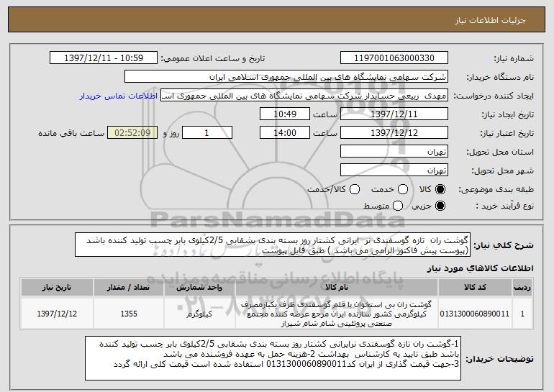Click the need date cell 1397/12/12
The width and height of the screenshot is (554, 392).
click(57, 314)
